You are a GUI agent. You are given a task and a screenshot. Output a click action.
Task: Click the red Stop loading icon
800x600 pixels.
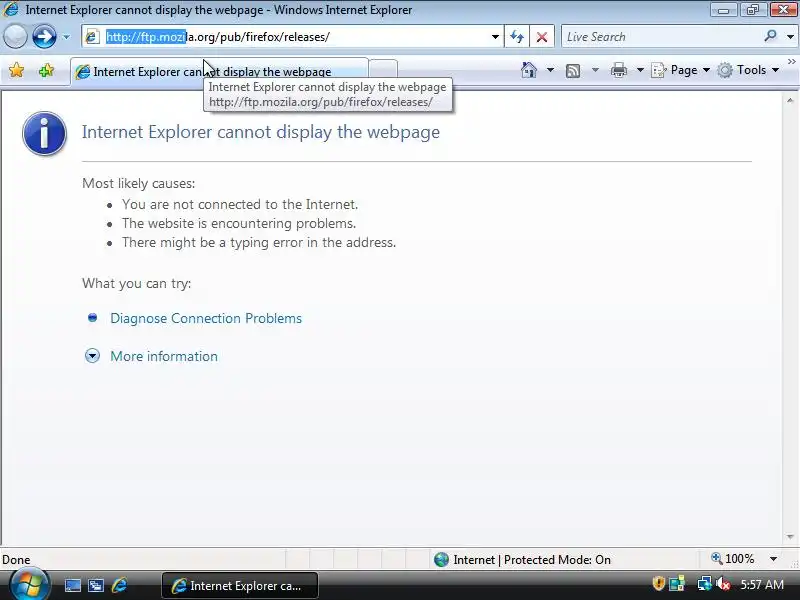[x=542, y=37]
